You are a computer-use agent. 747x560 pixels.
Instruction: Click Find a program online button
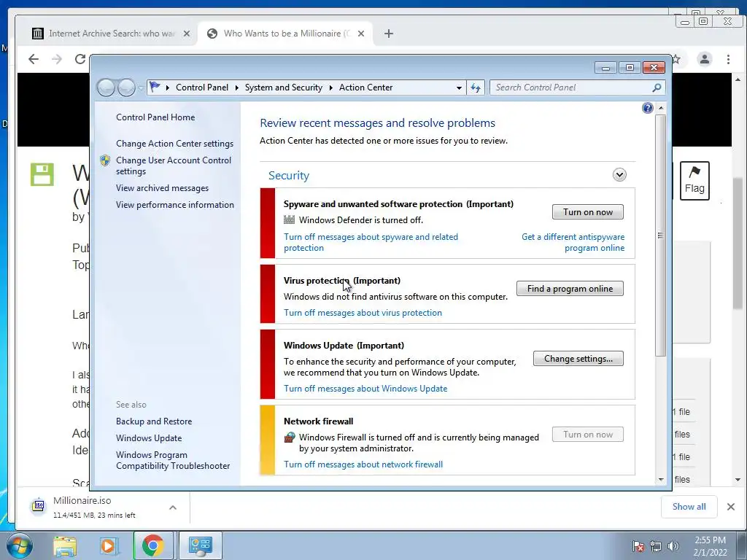pos(570,289)
